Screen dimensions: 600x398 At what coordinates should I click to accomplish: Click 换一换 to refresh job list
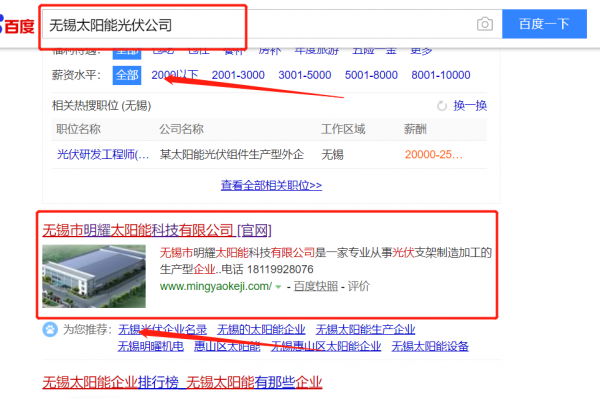click(x=470, y=106)
